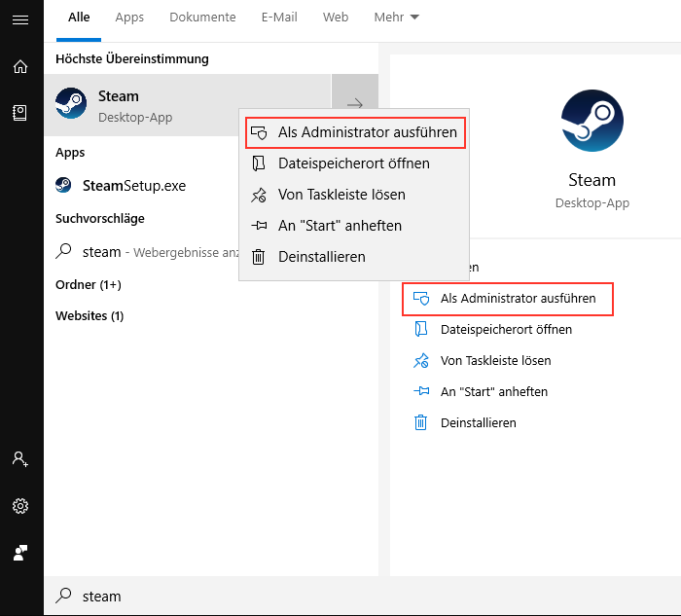Click the blue trash icon in the right panel

click(420, 422)
